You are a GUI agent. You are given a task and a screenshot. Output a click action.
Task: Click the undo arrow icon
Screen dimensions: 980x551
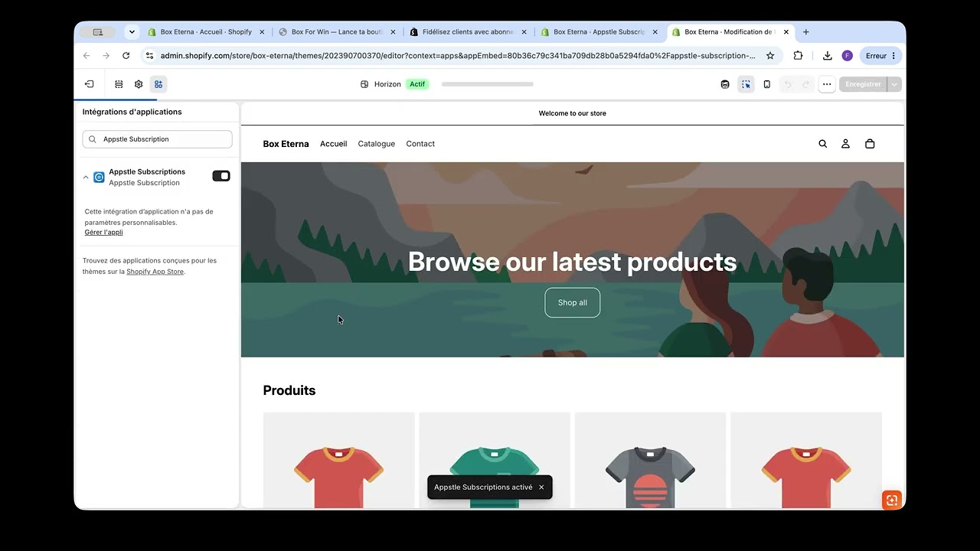point(787,84)
